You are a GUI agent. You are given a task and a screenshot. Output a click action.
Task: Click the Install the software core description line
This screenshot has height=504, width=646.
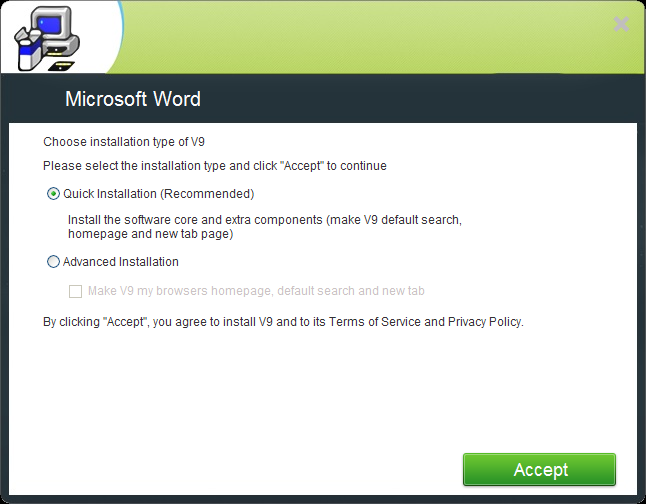click(x=264, y=218)
